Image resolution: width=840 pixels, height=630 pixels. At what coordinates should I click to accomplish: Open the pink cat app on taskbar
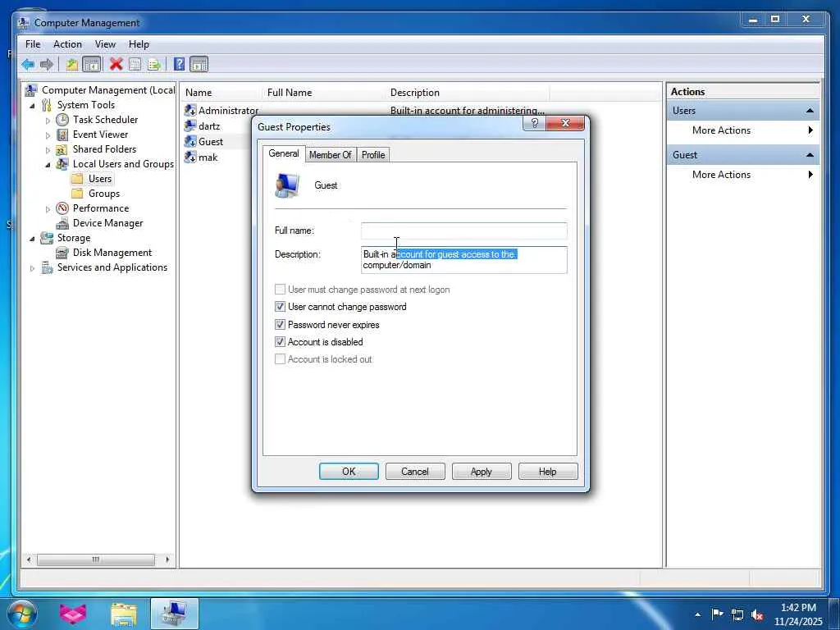[73, 614]
